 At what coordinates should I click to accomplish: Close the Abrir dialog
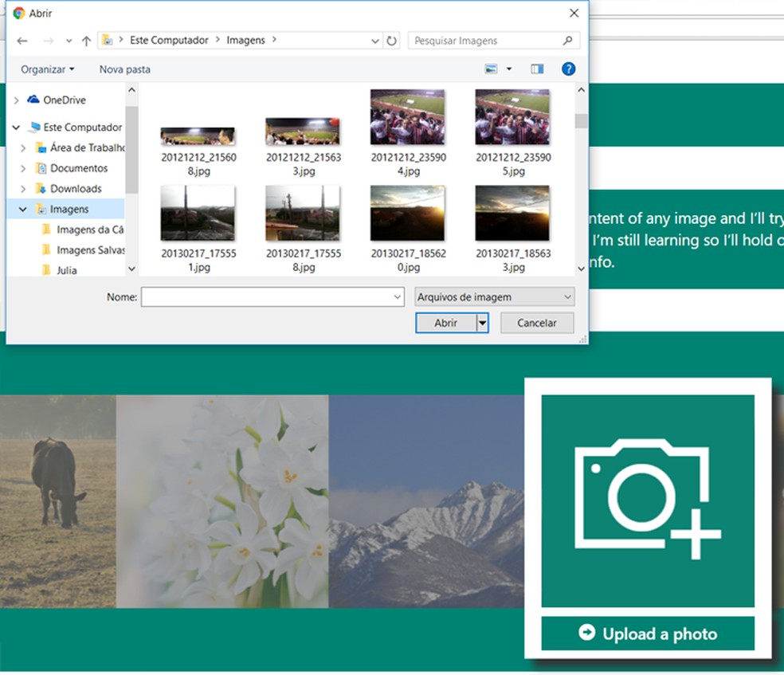point(574,14)
